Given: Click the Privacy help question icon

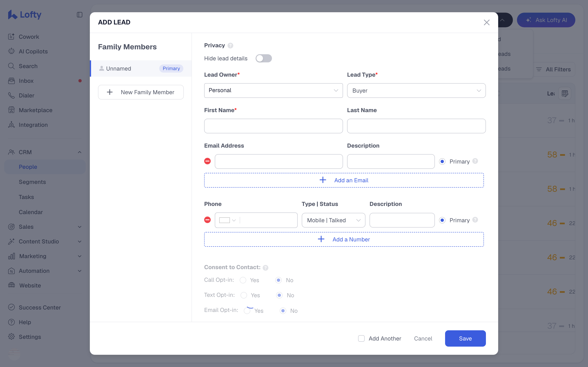Looking at the screenshot, I should [x=230, y=46].
